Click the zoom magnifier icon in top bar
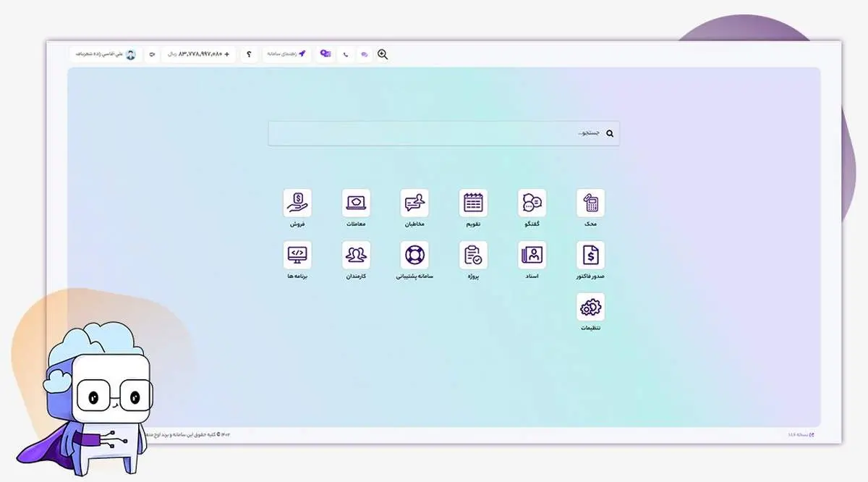868x482 pixels. tap(383, 54)
